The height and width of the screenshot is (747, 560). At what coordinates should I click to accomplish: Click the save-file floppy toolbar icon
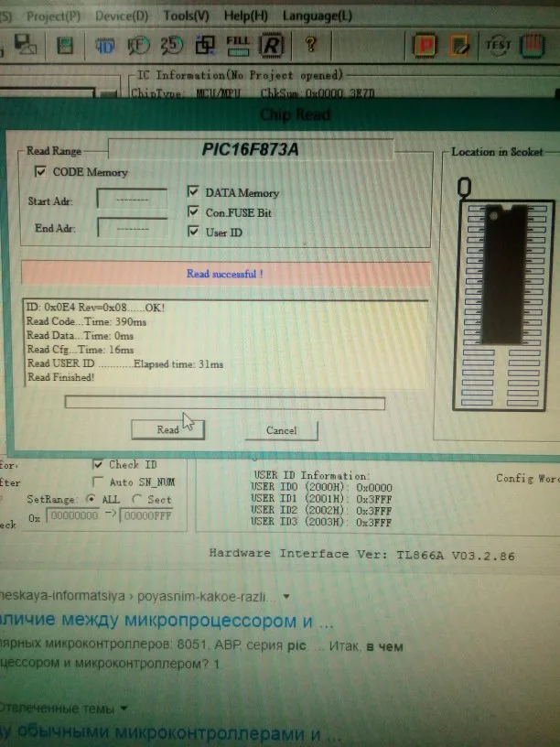[x=25, y=45]
